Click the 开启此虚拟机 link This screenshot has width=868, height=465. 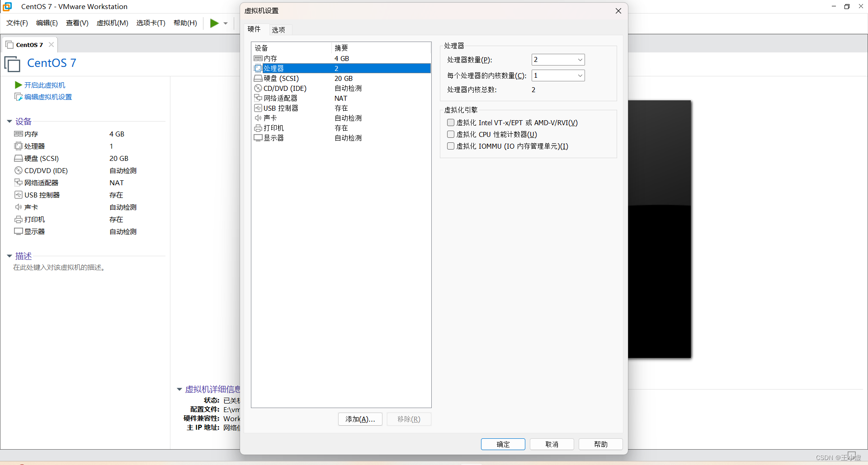[x=45, y=85]
